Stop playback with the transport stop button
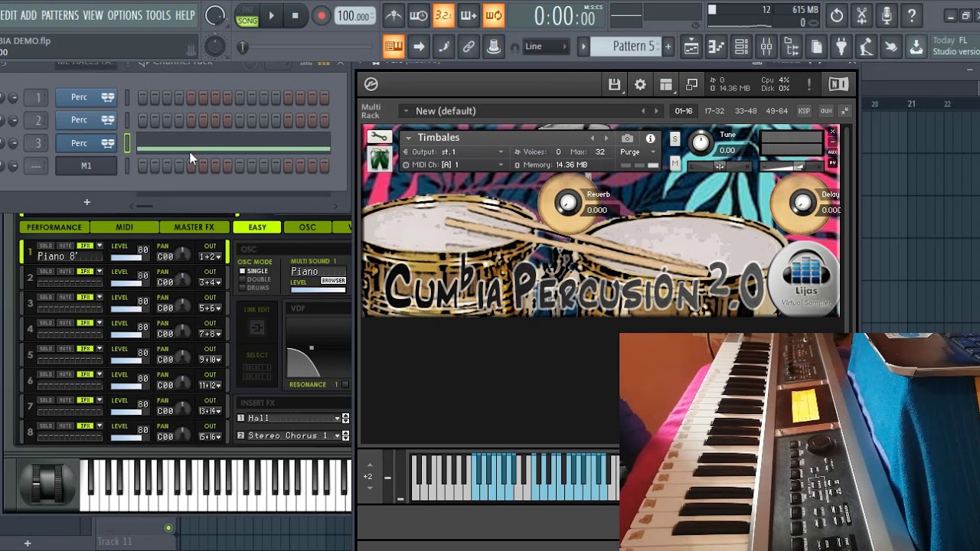 click(295, 15)
